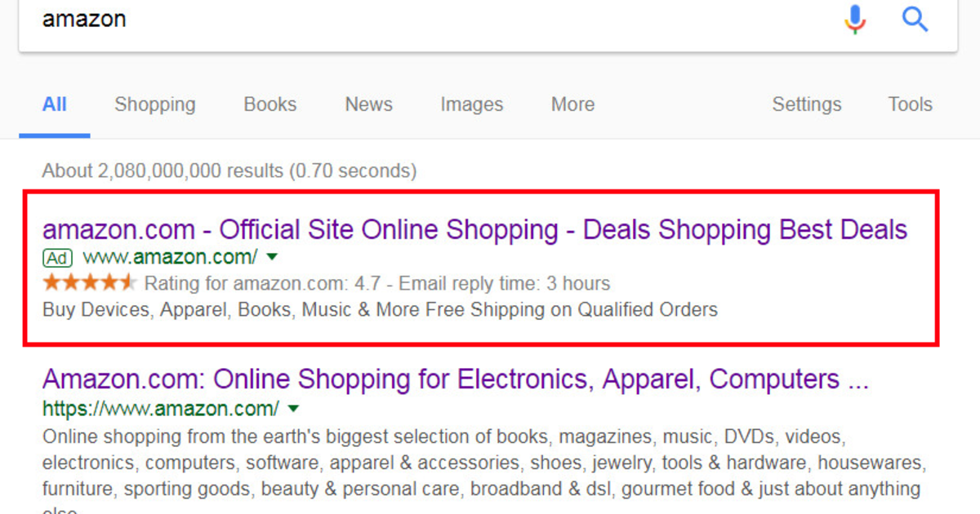Select the All results tab

55,104
